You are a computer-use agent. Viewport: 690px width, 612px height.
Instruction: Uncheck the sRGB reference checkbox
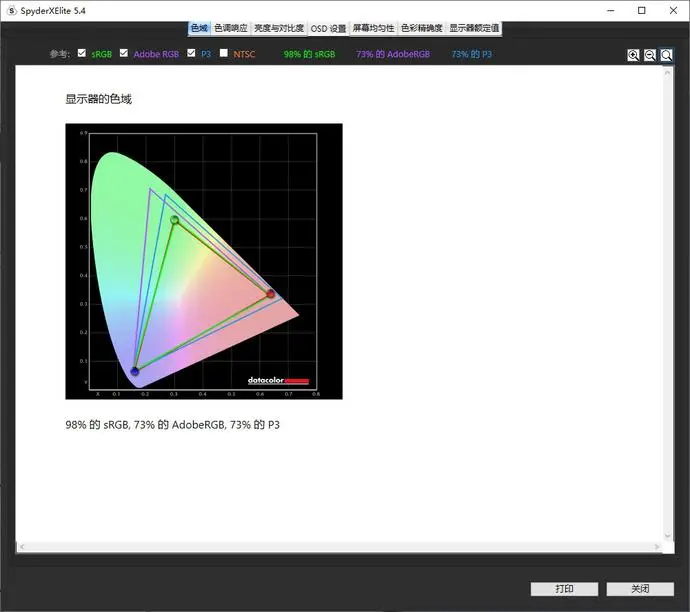point(82,53)
